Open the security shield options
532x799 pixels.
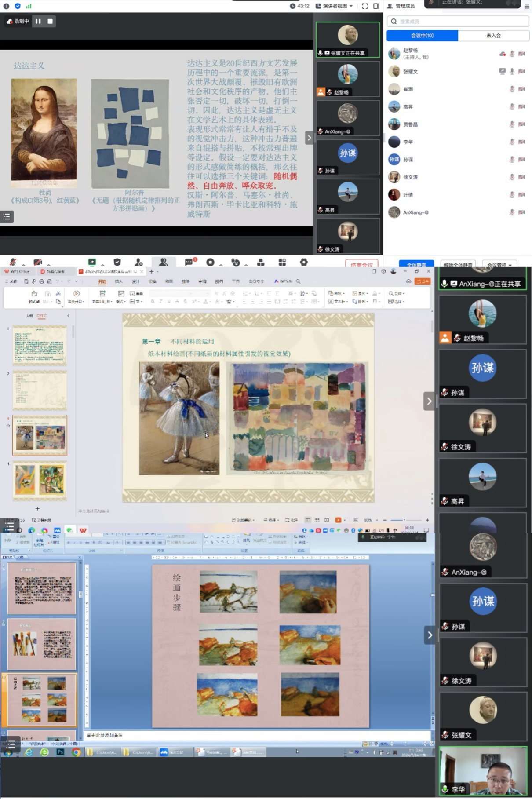pyautogui.click(x=117, y=263)
